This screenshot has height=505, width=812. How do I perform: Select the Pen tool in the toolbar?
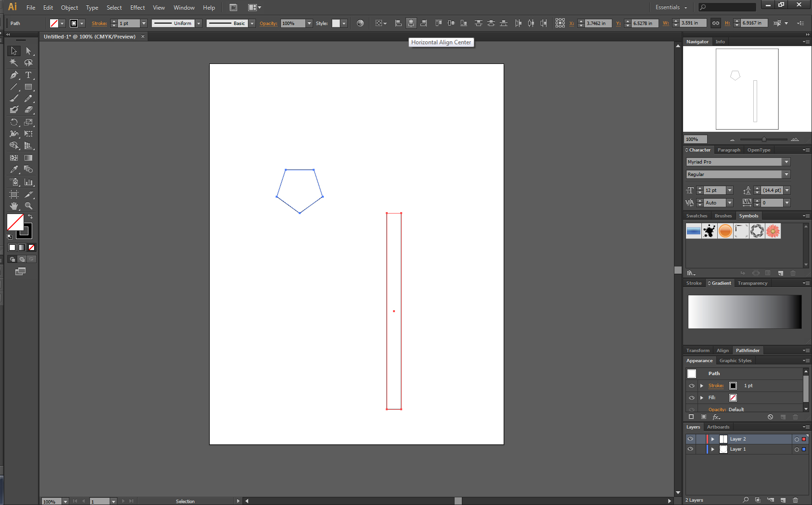pos(13,75)
